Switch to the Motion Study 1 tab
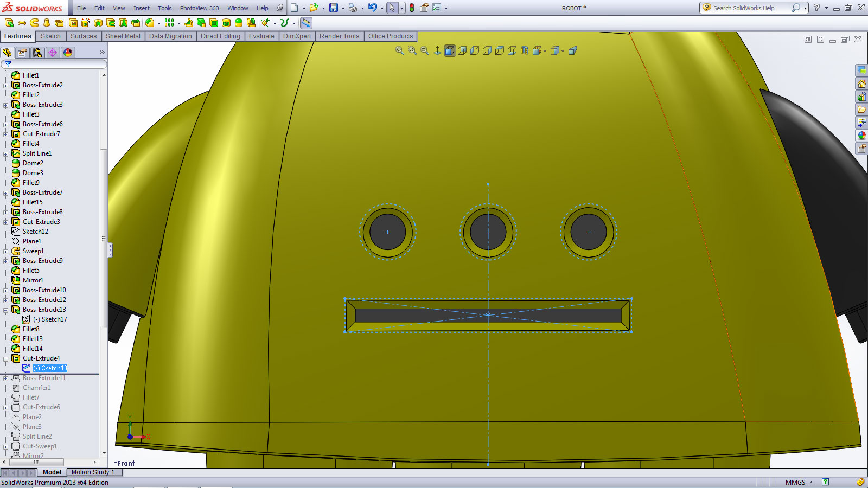 (x=93, y=472)
